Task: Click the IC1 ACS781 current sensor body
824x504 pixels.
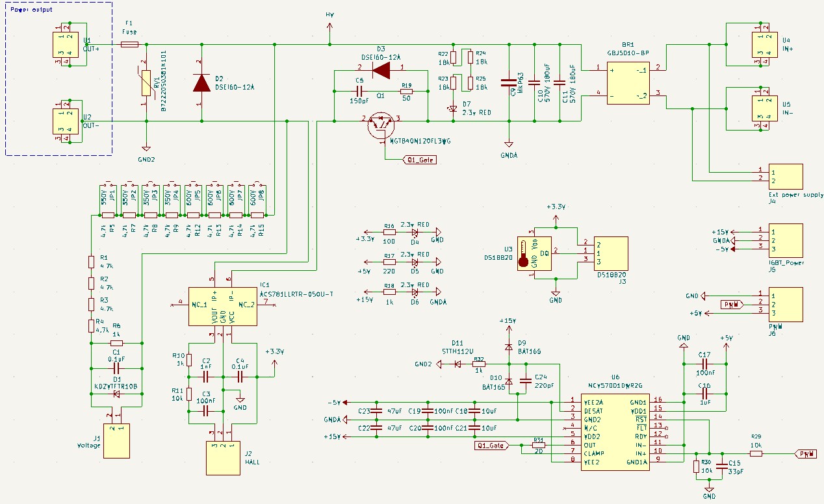Action: (221, 305)
